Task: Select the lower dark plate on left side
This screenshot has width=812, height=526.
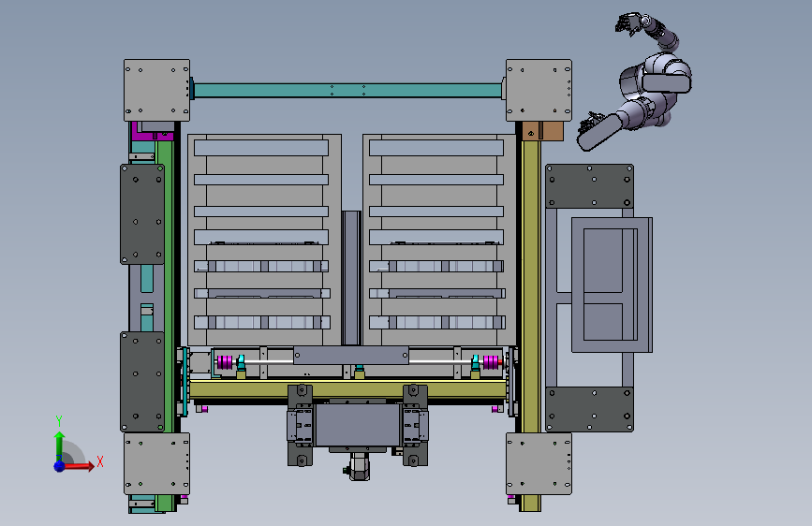Action: 142,382
